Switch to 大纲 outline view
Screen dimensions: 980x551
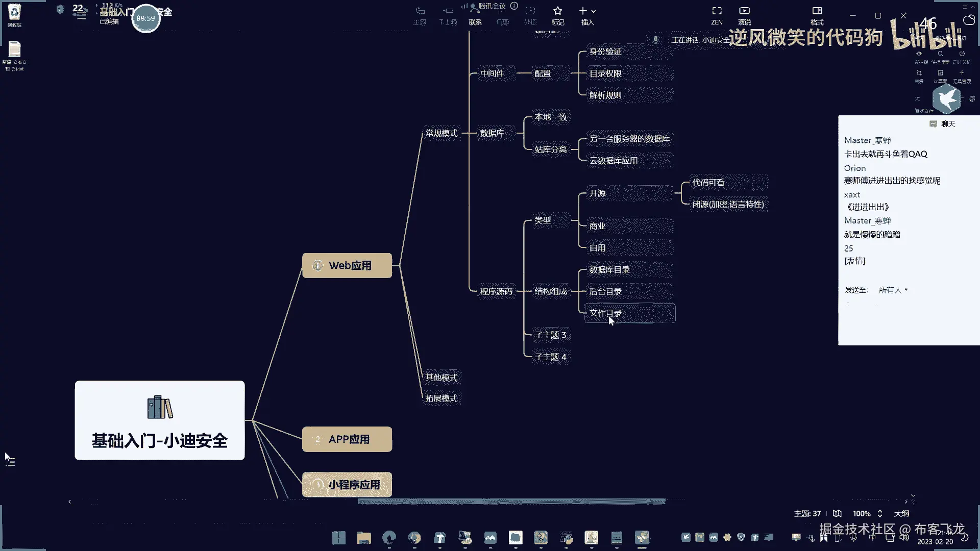(x=901, y=513)
